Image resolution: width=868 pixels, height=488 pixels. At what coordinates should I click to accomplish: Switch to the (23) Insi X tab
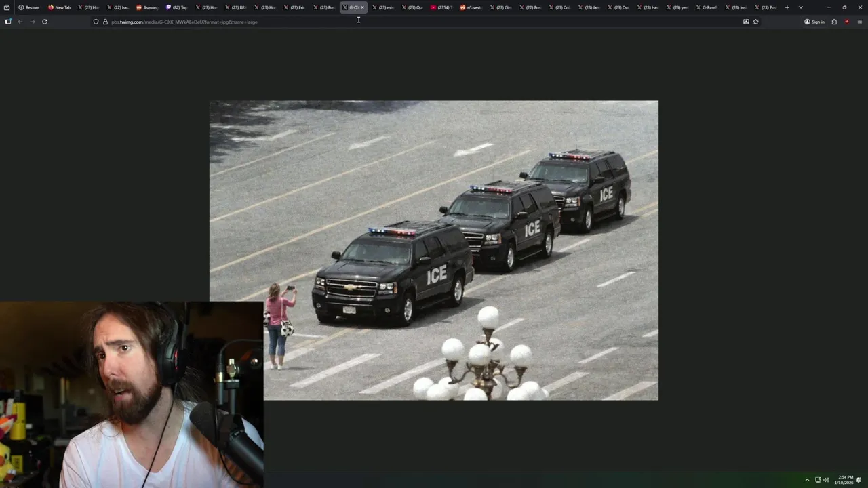click(x=736, y=7)
